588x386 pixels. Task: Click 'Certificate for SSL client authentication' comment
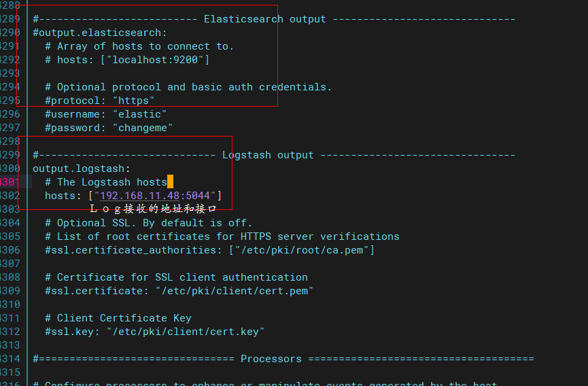[176, 277]
